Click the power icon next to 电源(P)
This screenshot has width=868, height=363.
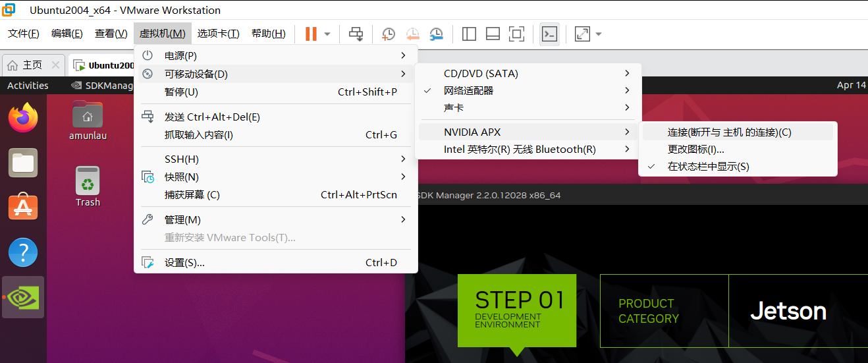tap(148, 55)
